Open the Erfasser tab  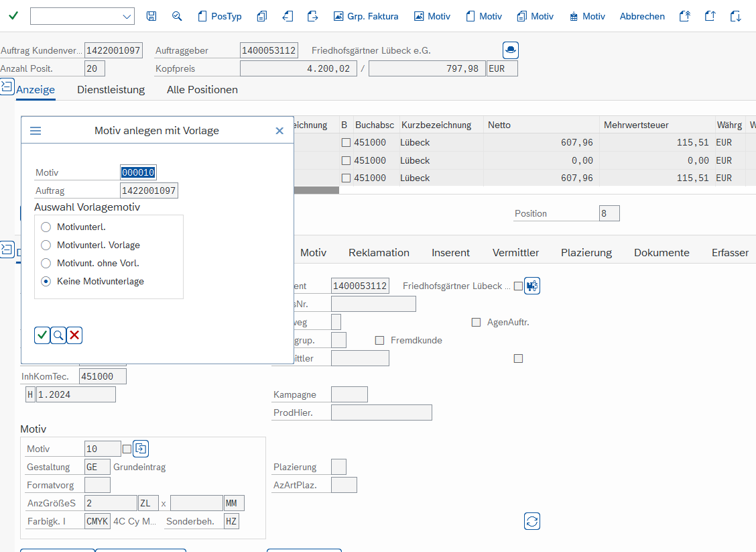coord(730,253)
